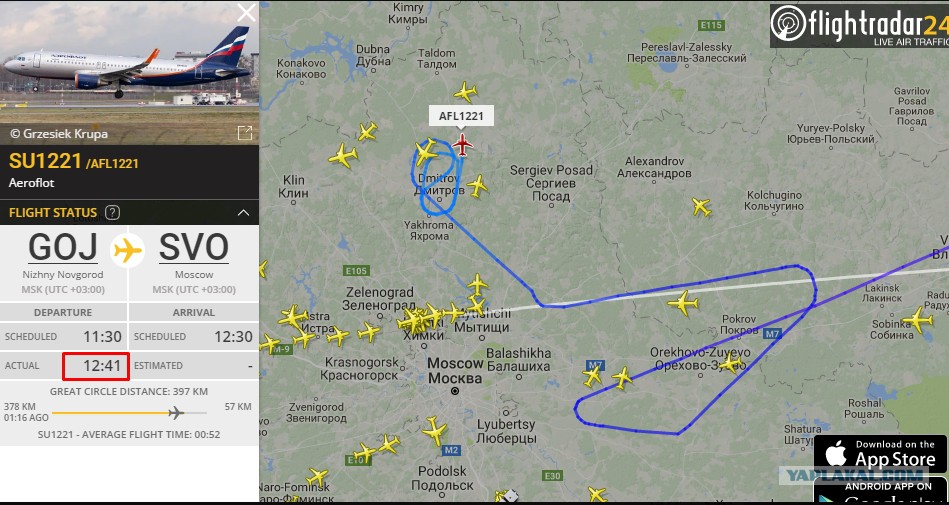Screen dimensions: 949x505
Task: Click the flight progress bar plane marker
Action: pos(176,413)
